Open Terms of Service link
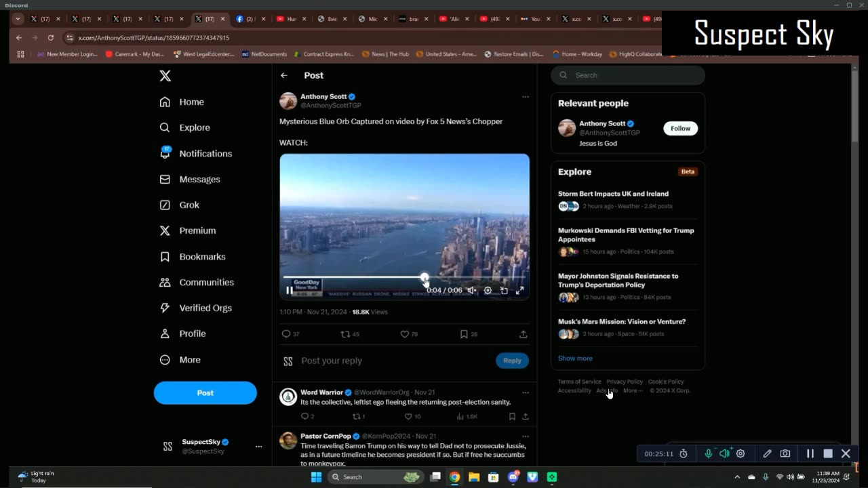Screen dimensions: 868x488 [579, 382]
